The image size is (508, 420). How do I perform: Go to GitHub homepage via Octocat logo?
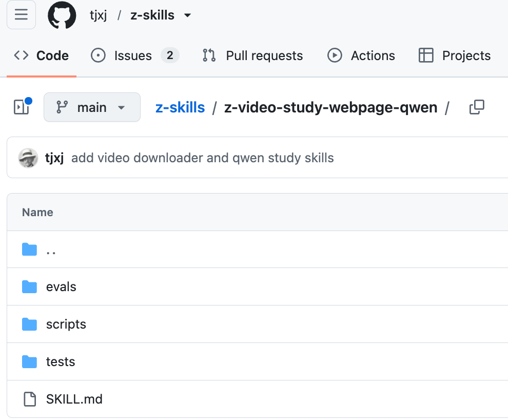[x=62, y=15]
